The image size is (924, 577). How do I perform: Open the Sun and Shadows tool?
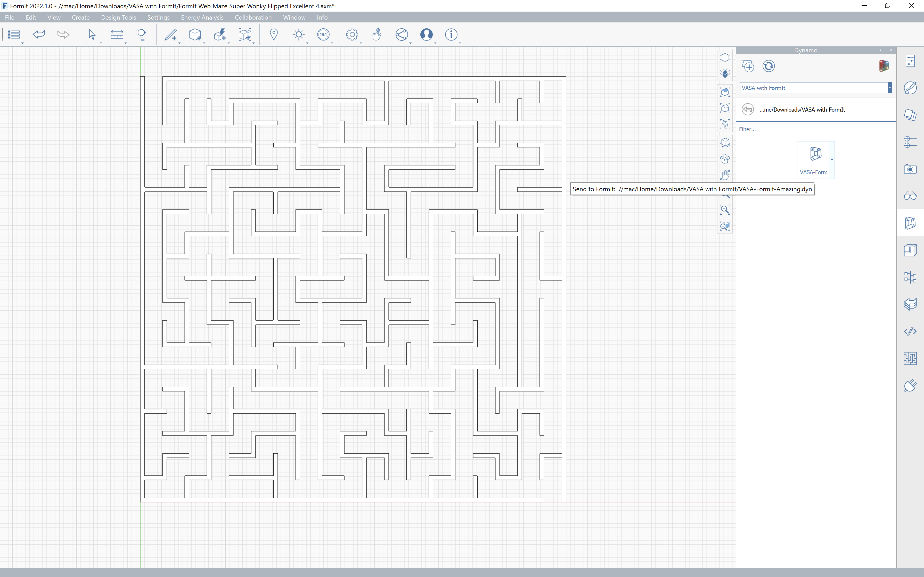(299, 35)
